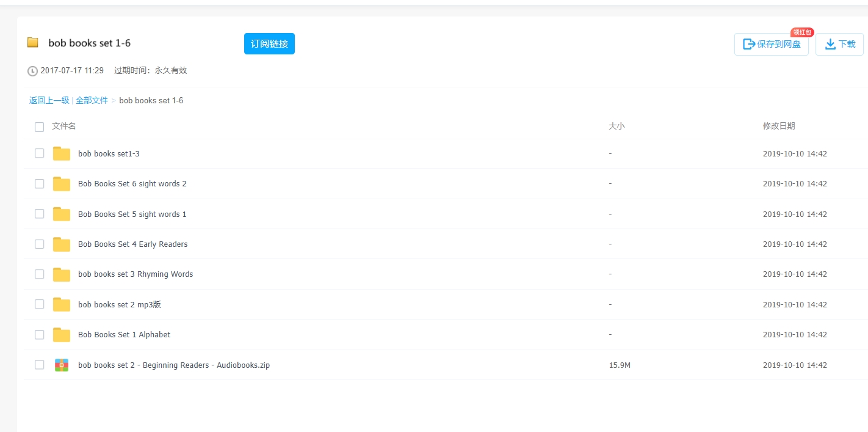Sort the list by 大小 column header
This screenshot has width=868, height=432.
(617, 126)
